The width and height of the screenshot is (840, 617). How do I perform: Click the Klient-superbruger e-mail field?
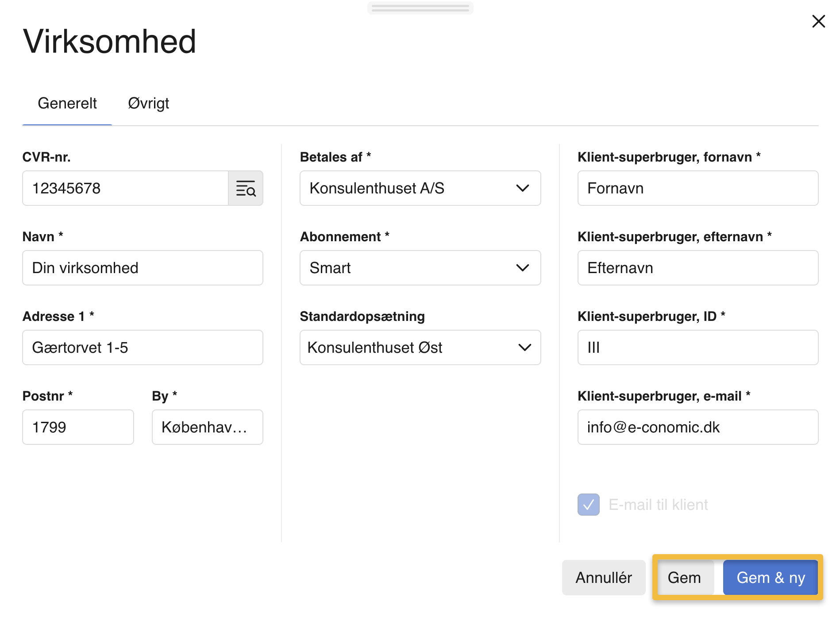coord(697,427)
